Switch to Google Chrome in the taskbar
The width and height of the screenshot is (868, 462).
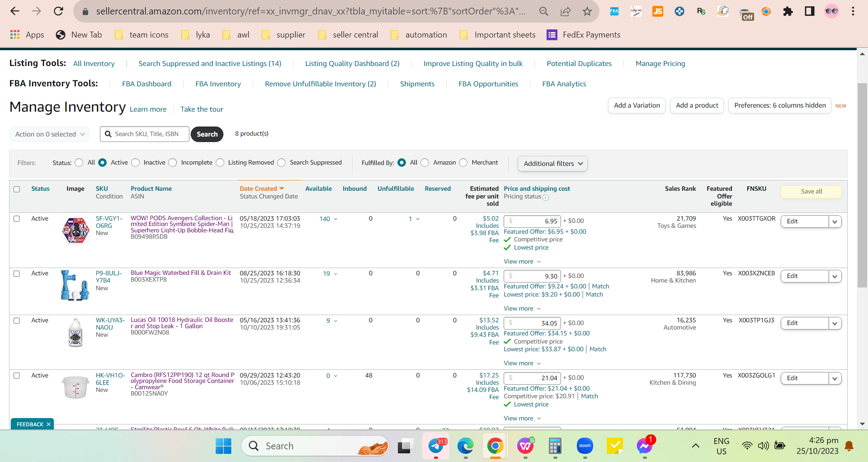495,446
